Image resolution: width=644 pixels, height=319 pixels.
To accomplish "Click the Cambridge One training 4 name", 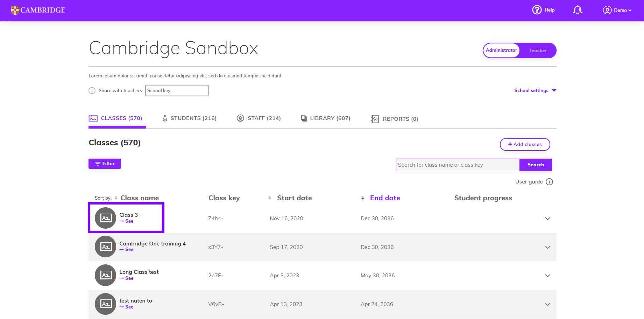I will click(153, 244).
